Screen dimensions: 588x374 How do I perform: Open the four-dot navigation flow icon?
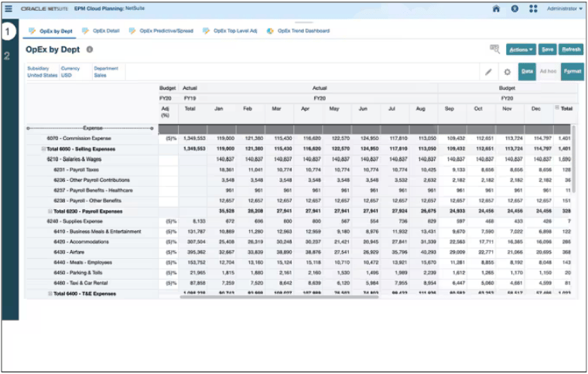pos(533,8)
